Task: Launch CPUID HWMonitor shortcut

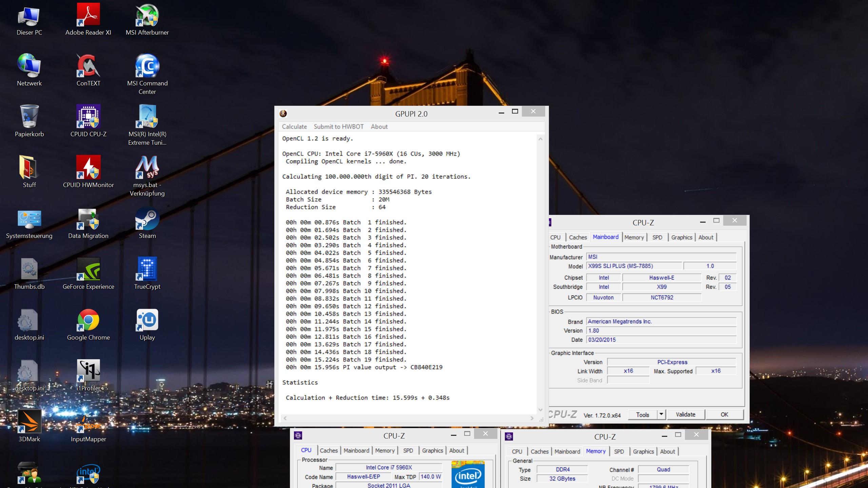Action: pyautogui.click(x=88, y=172)
